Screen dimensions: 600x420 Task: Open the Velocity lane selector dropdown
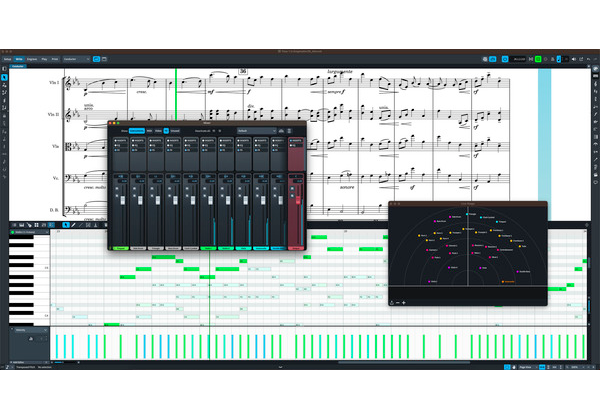click(29, 330)
